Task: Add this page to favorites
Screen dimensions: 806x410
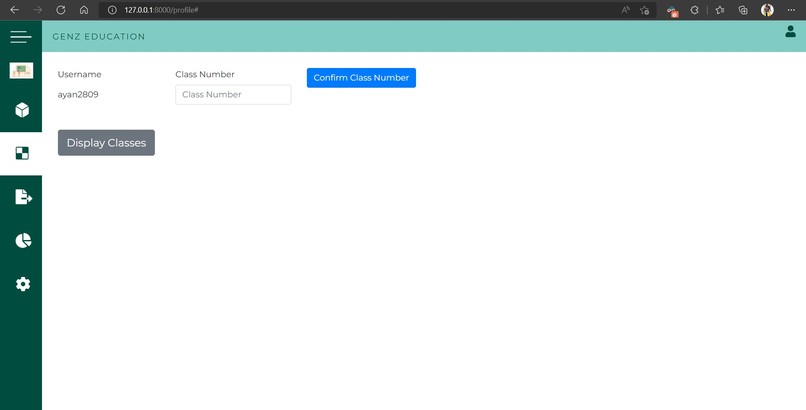Action: pos(645,10)
